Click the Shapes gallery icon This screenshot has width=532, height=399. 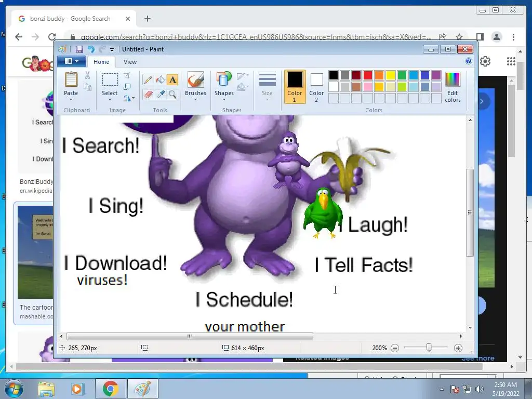click(x=224, y=79)
